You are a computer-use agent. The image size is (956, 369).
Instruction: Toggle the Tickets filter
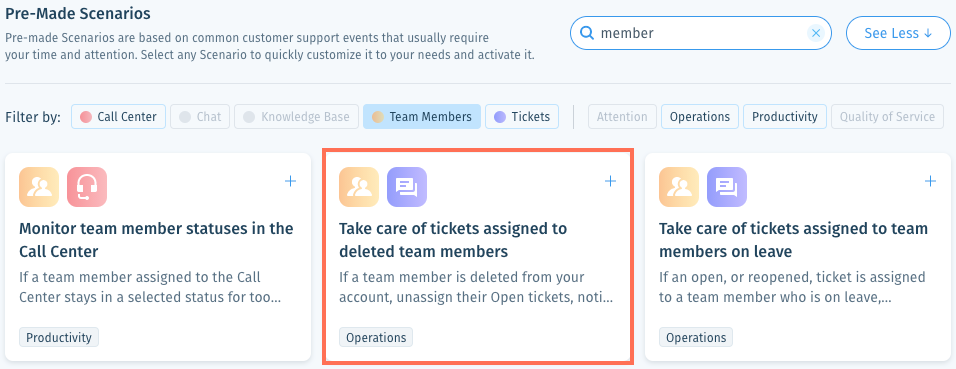522,116
